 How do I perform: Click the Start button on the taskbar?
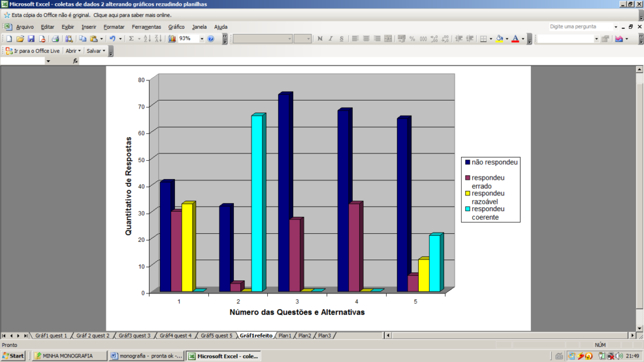point(13,356)
